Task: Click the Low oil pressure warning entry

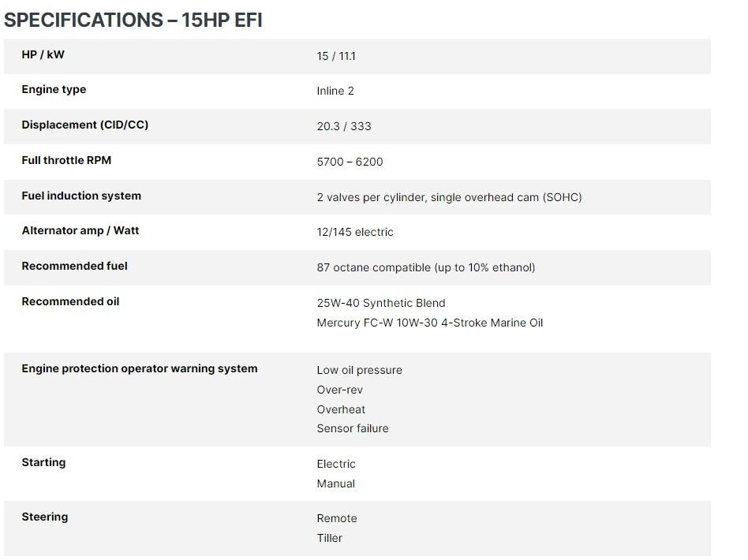Action: (359, 370)
